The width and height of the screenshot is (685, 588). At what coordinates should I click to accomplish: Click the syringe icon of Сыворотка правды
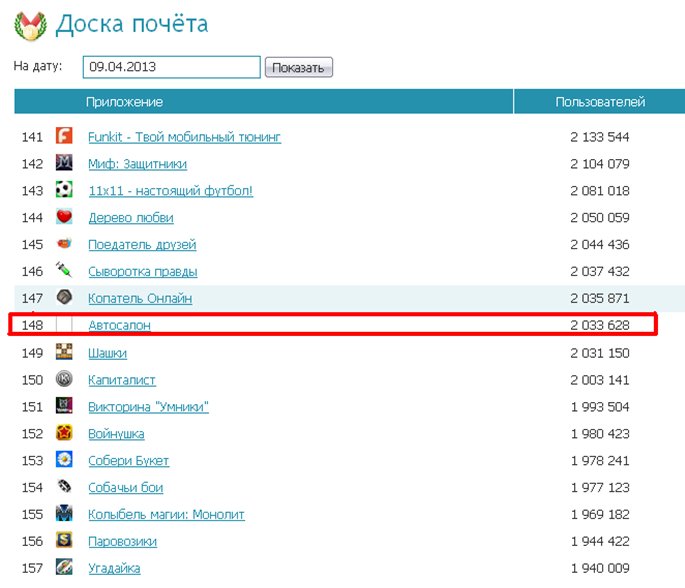(x=64, y=270)
